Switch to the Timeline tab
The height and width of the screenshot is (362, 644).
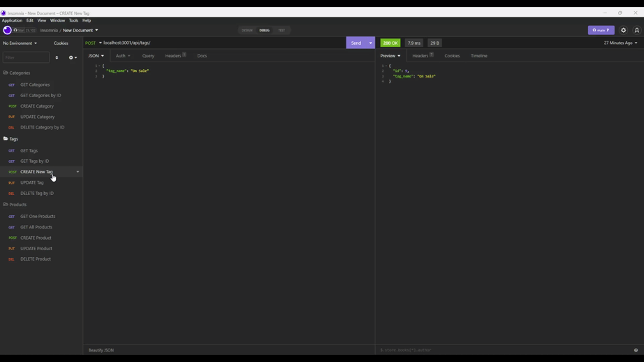[x=479, y=55]
